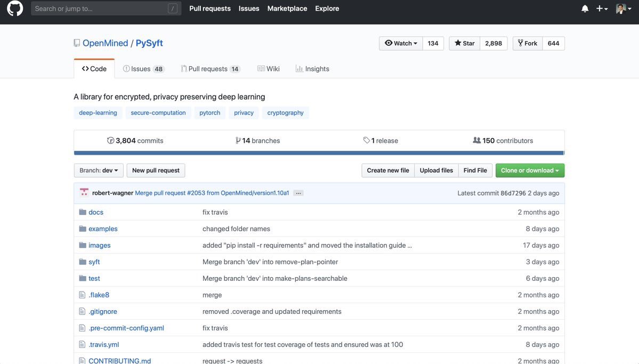Select the Code tab
Image resolution: width=639 pixels, height=364 pixels.
pyautogui.click(x=94, y=69)
